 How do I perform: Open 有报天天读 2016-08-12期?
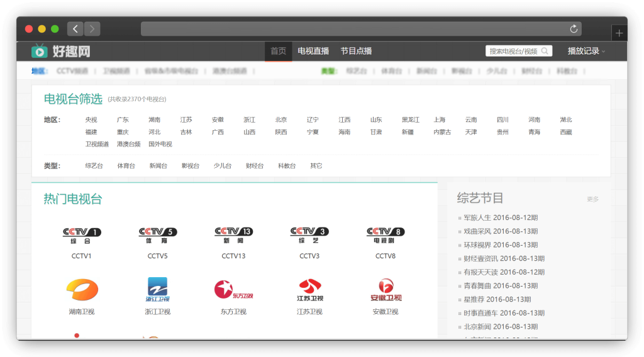(504, 272)
